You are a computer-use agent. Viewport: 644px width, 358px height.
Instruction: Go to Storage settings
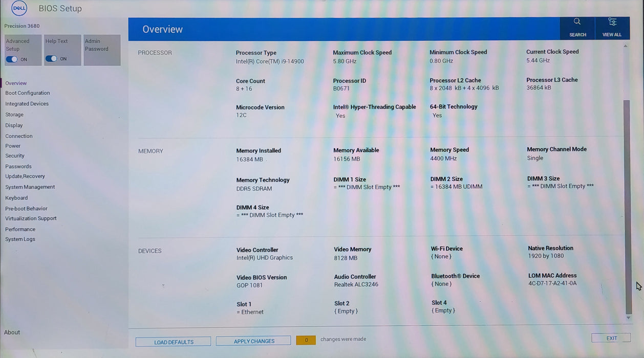(x=14, y=115)
